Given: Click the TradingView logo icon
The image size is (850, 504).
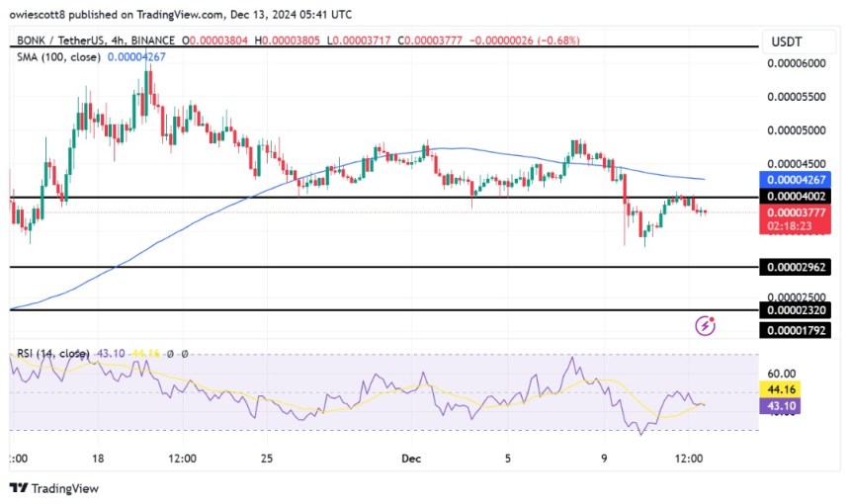Looking at the screenshot, I should pyautogui.click(x=19, y=488).
